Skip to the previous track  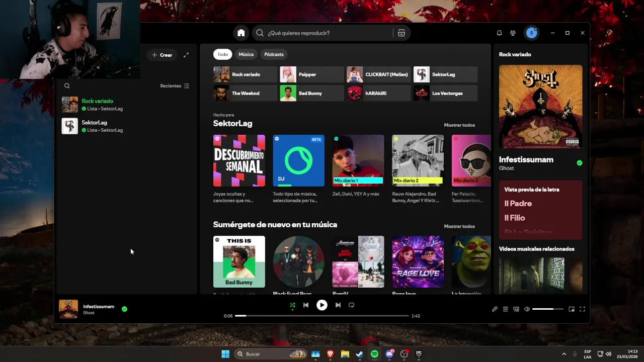(x=305, y=305)
